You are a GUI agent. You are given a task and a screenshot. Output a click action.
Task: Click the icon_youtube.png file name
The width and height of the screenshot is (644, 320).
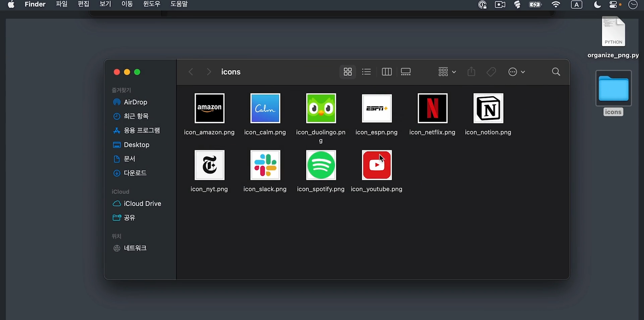tap(377, 189)
